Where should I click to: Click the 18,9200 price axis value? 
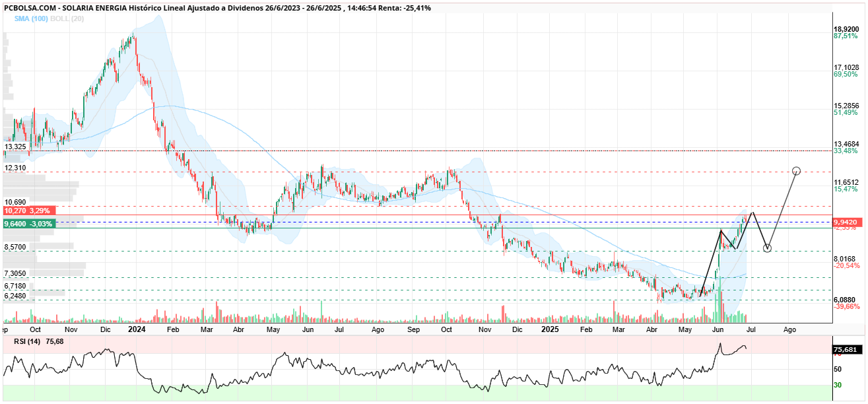point(846,29)
